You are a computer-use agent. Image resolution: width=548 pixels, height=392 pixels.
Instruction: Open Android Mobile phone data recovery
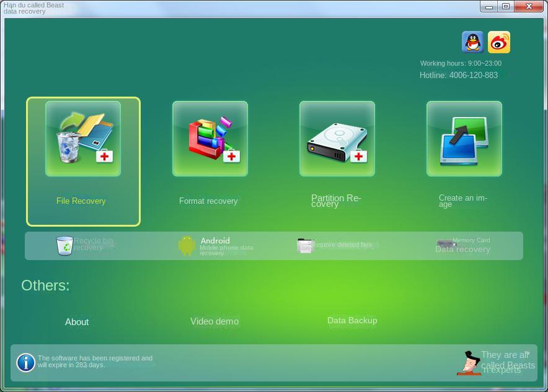pos(226,246)
